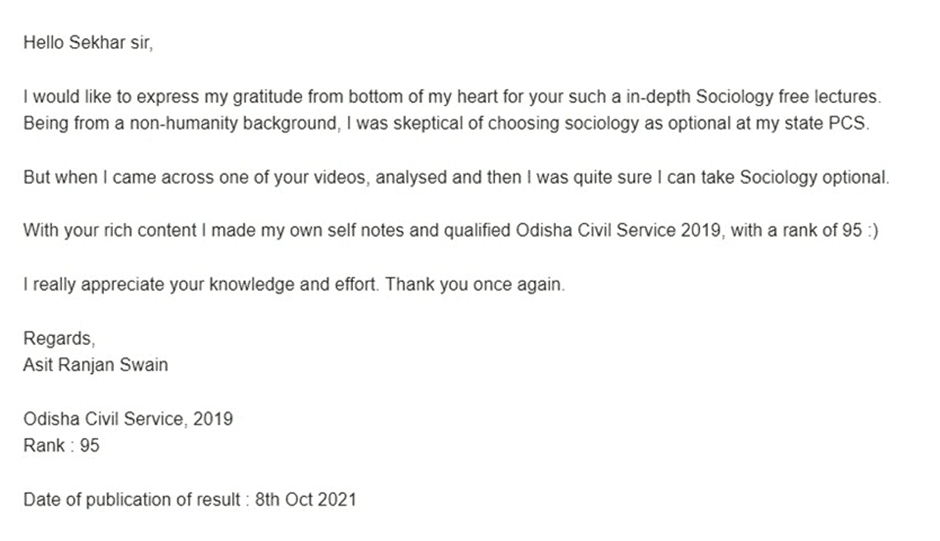Click the 'Regards,' closing line
This screenshot has height=541, width=940.
[59, 339]
